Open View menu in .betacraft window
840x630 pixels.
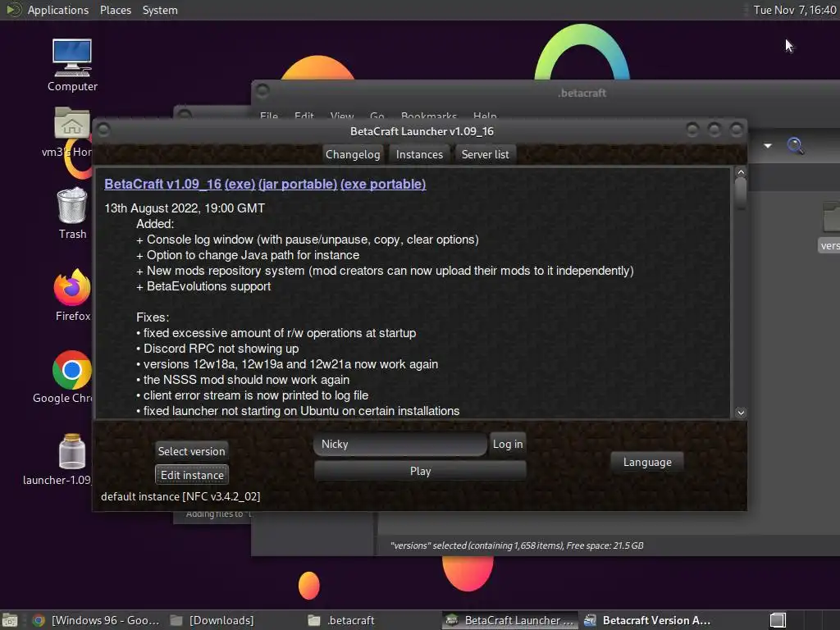342,116
